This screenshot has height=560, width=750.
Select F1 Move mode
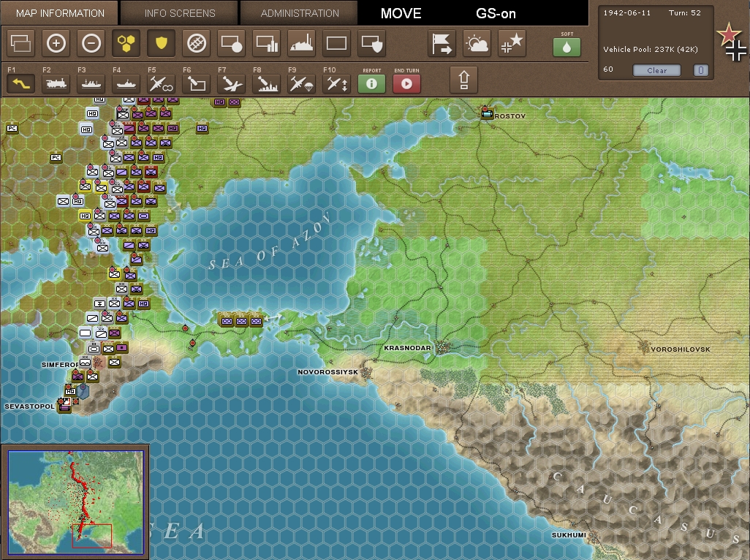pyautogui.click(x=20, y=83)
